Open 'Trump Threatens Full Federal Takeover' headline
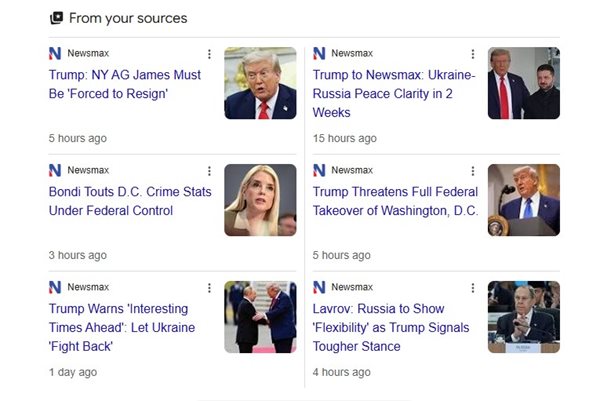600x401 pixels. pyautogui.click(x=395, y=201)
